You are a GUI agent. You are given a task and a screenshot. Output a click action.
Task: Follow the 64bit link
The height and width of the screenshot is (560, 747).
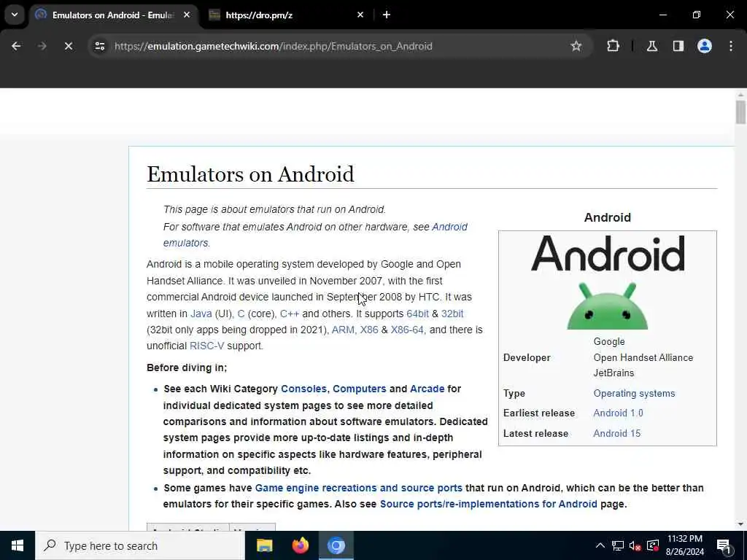coord(417,314)
